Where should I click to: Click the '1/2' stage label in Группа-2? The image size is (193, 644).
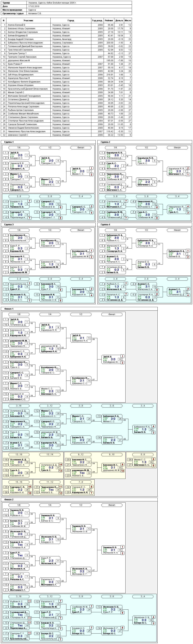click(x=146, y=147)
